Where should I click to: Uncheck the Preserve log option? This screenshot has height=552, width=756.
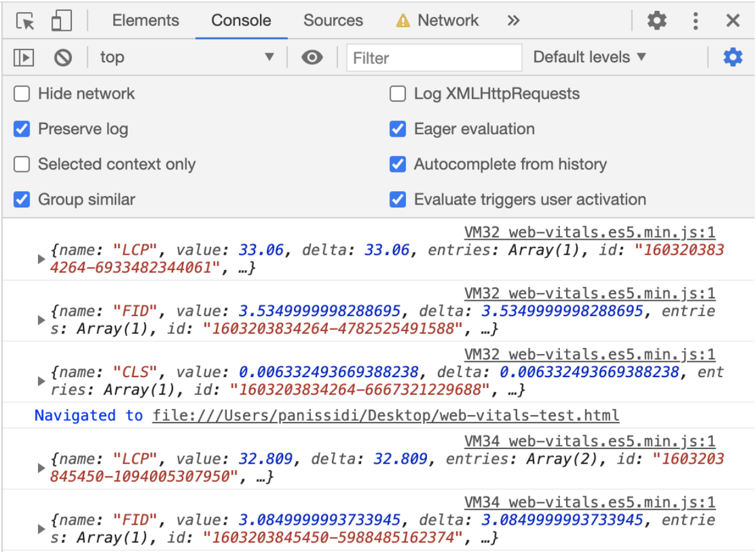click(22, 129)
